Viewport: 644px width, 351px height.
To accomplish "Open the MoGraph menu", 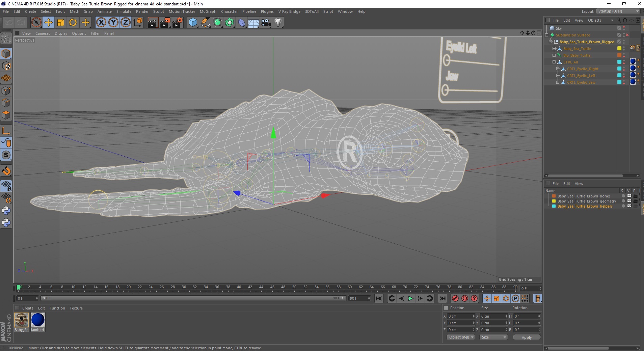I will click(x=208, y=11).
